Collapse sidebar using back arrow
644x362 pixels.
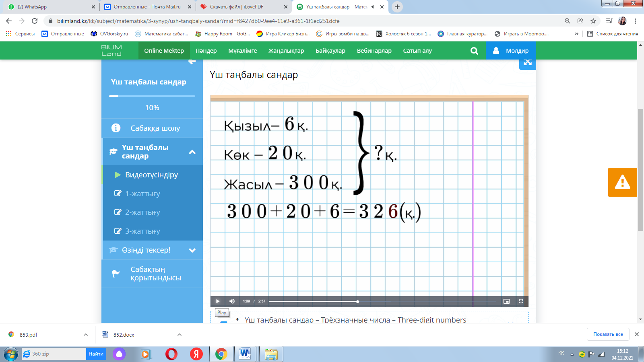click(x=192, y=62)
